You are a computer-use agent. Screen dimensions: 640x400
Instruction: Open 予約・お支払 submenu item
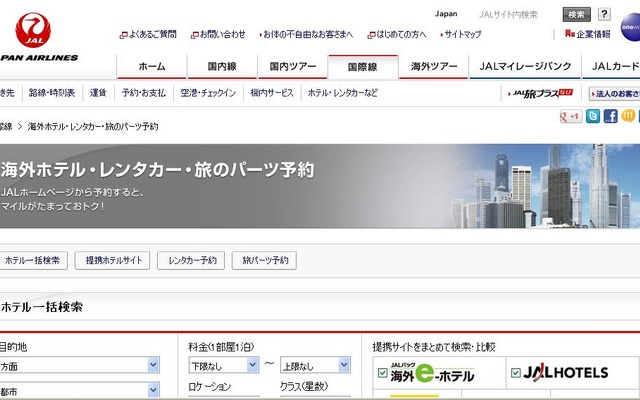[x=144, y=93]
